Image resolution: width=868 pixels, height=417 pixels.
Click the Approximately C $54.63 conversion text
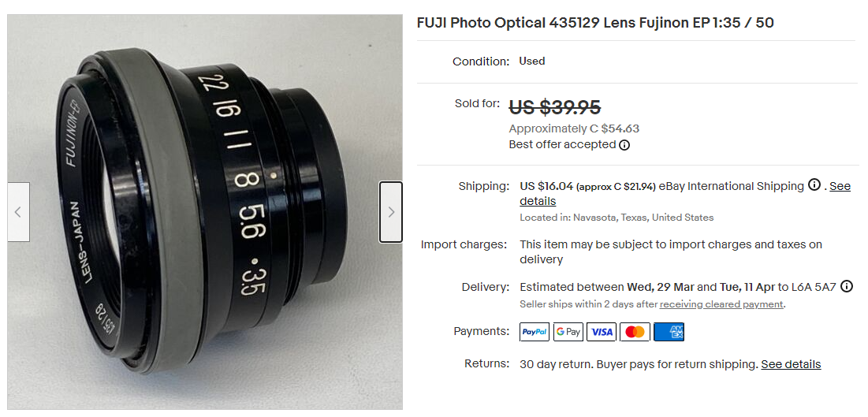(574, 128)
